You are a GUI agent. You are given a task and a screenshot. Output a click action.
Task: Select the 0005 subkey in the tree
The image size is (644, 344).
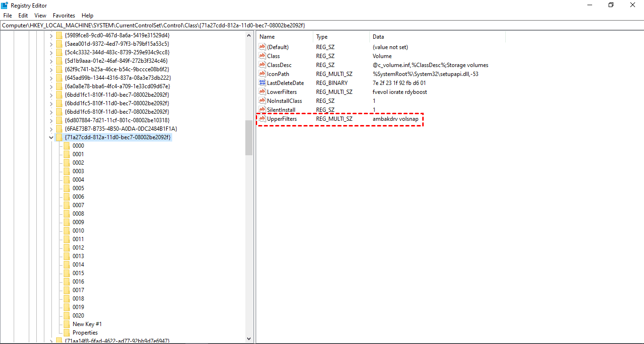[x=78, y=188]
